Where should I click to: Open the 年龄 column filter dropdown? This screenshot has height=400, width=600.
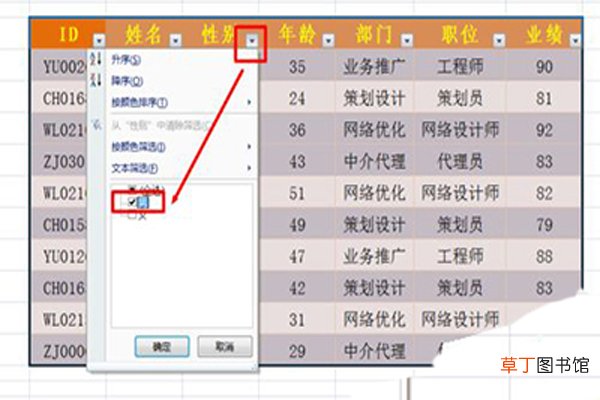tap(329, 40)
